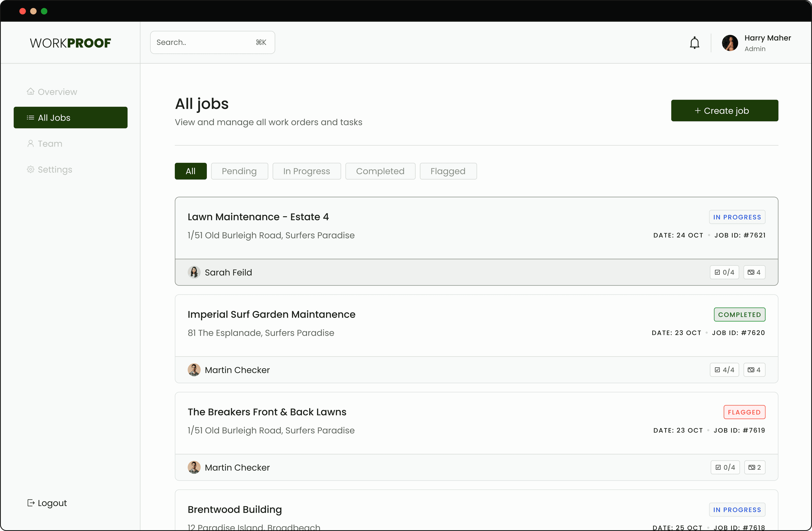This screenshot has width=812, height=531.
Task: Filter jobs by Pending tab
Action: [x=239, y=171]
